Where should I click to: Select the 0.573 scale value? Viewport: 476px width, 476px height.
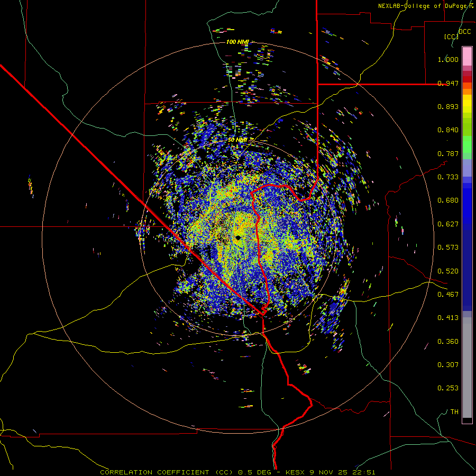tap(448, 248)
